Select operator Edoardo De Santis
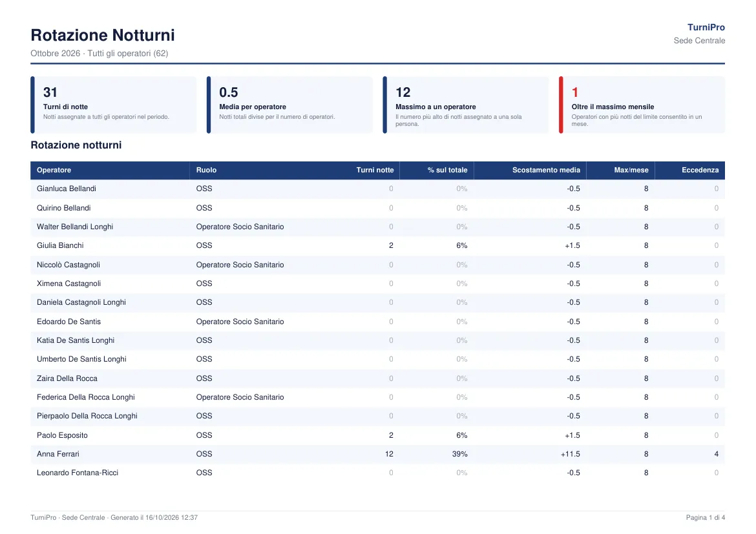756x534 pixels. pyautogui.click(x=68, y=322)
